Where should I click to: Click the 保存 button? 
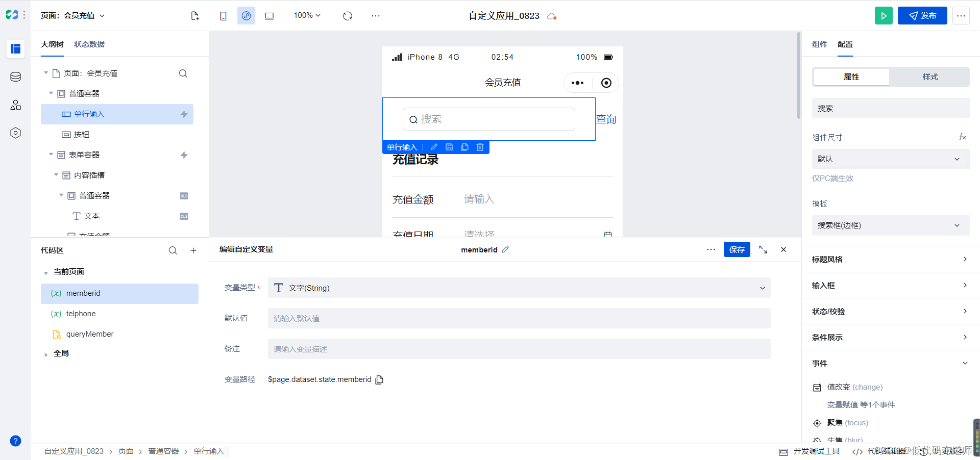coord(737,249)
